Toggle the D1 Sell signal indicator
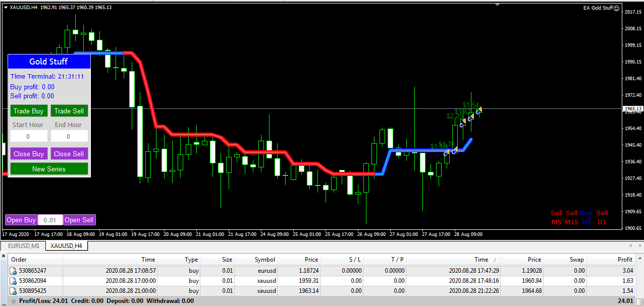 click(602, 216)
